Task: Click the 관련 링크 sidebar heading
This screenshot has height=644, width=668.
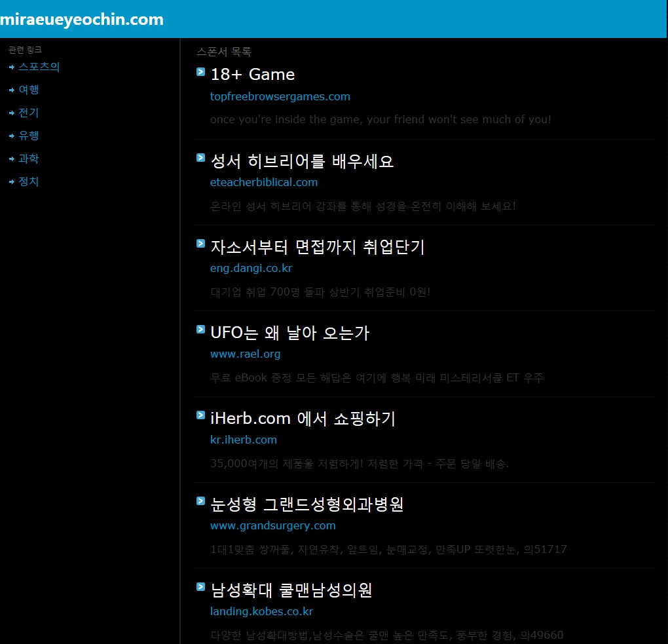Action: point(25,50)
